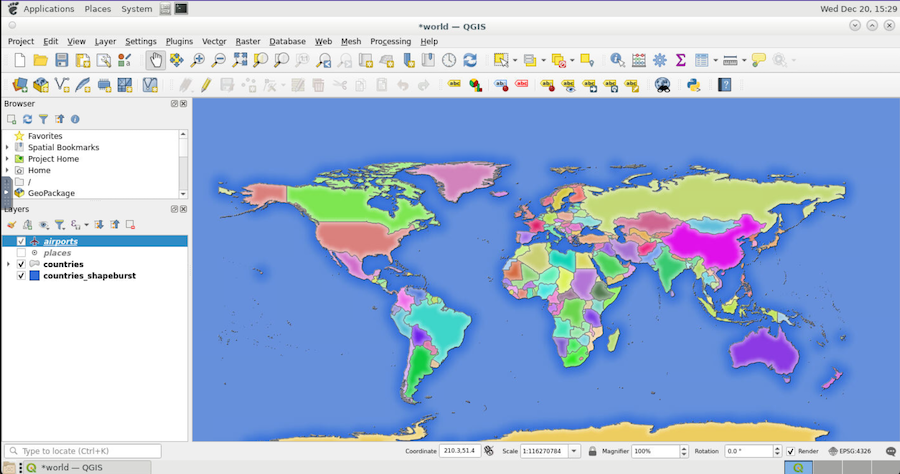900x474 pixels.
Task: Open the log messages speech bubble icon
Action: [x=891, y=451]
